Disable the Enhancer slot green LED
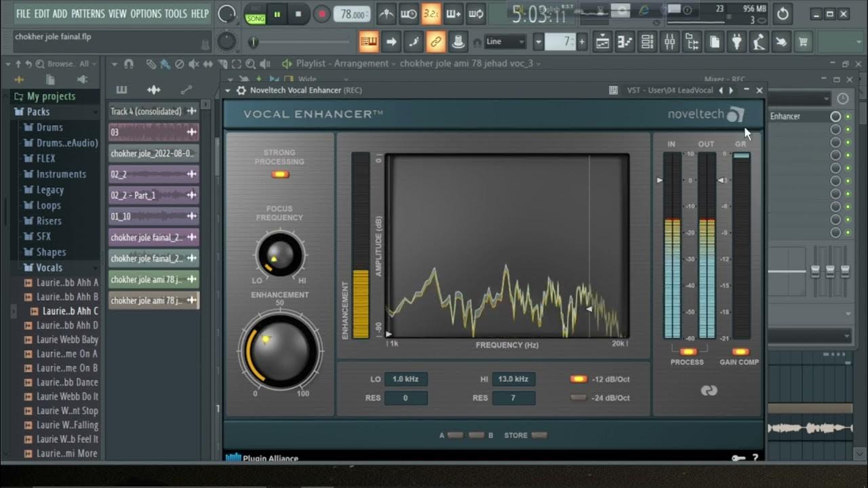The height and width of the screenshot is (488, 868). coord(848,117)
